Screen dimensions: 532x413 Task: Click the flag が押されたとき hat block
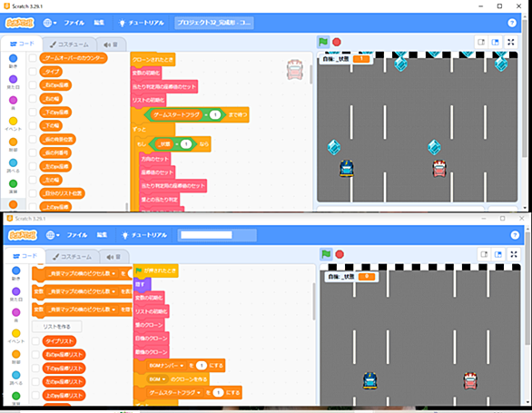[x=156, y=270]
